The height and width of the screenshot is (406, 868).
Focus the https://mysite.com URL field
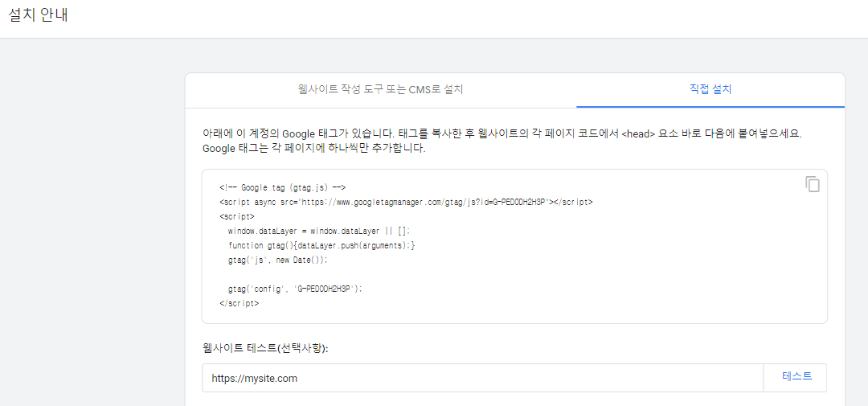pyautogui.click(x=482, y=378)
